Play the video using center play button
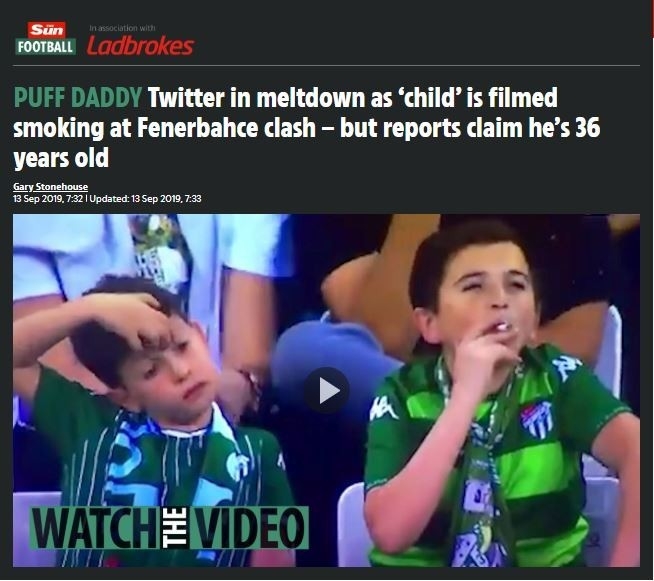The width and height of the screenshot is (654, 581). point(327,390)
